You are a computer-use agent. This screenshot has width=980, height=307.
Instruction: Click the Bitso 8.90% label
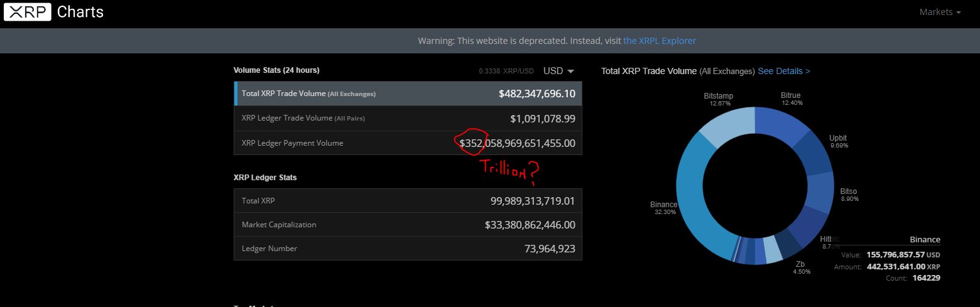[848, 195]
